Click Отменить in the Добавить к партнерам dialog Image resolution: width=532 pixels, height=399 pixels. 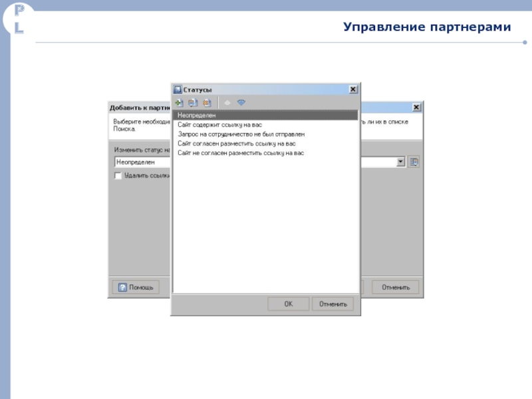point(396,287)
